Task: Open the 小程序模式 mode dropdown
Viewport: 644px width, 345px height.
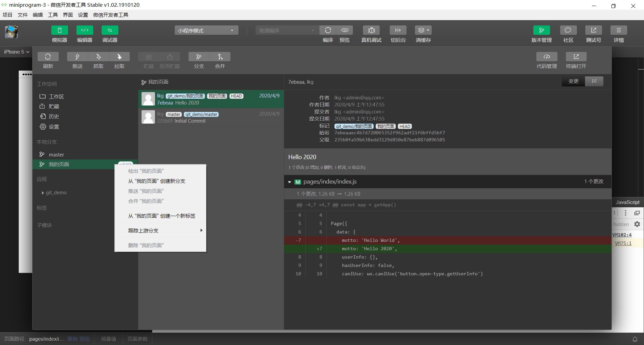Action: pos(206,30)
